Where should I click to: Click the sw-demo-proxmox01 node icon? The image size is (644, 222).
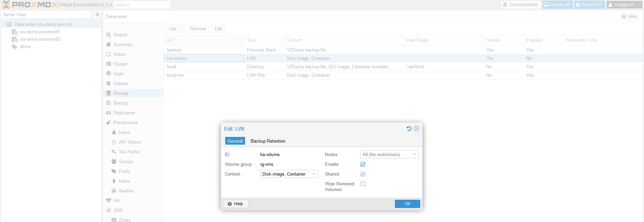tap(15, 32)
